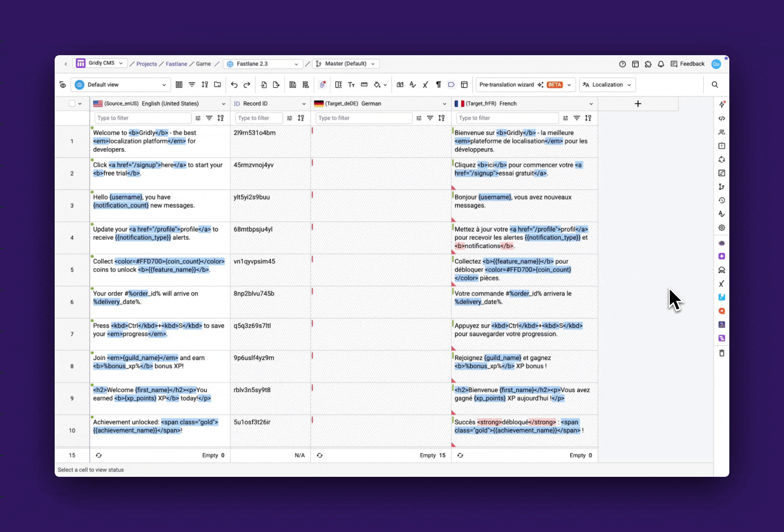Expand the Default view selector
Image resolution: width=784 pixels, height=532 pixels.
pos(121,85)
